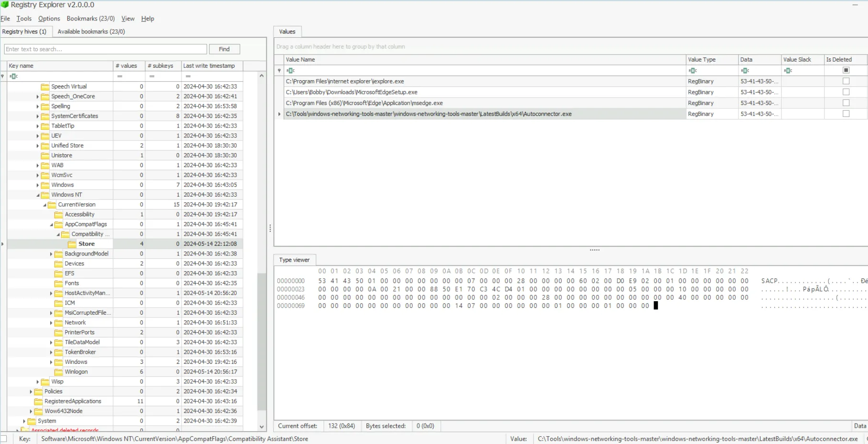
Task: Click the filter icon left of the tree filter row
Action: [x=2, y=76]
